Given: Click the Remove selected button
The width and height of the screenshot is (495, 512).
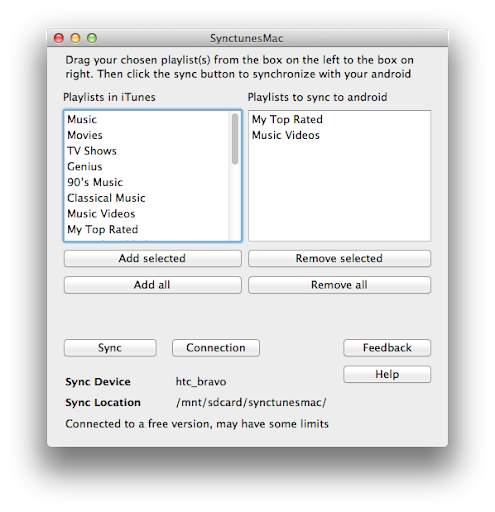Looking at the screenshot, I should pos(339,258).
